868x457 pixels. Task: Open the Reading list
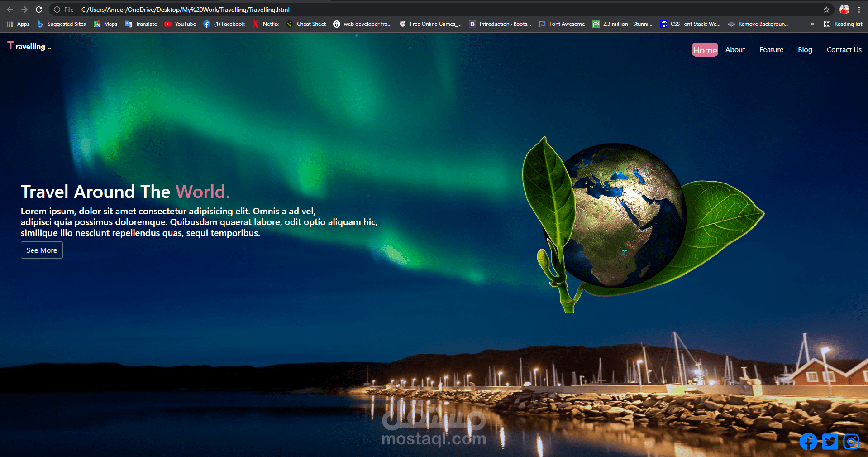(843, 24)
